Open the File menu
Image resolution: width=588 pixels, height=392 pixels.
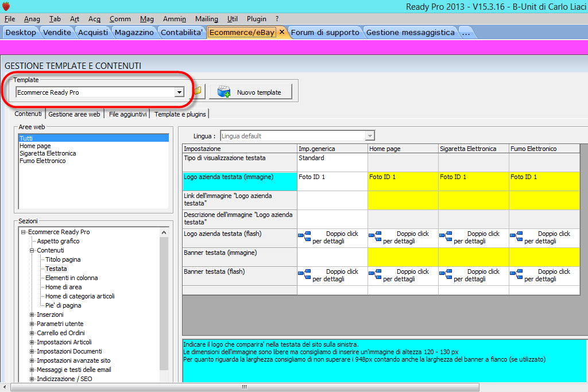click(x=10, y=19)
